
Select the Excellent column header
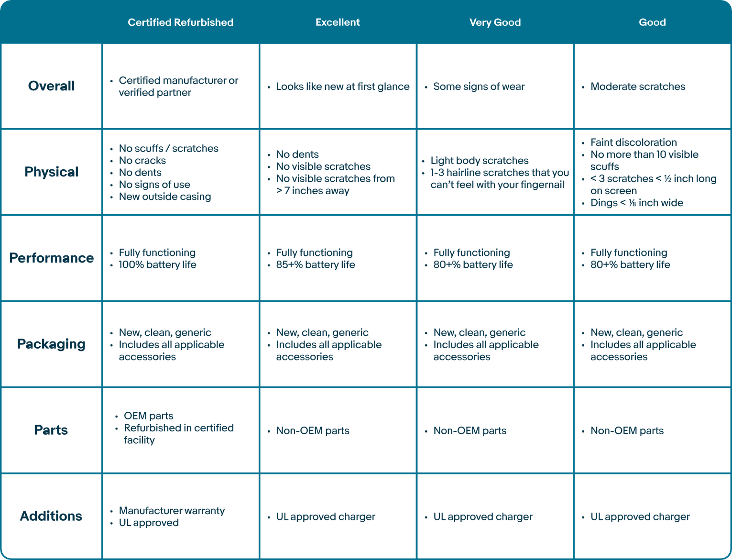tap(338, 22)
